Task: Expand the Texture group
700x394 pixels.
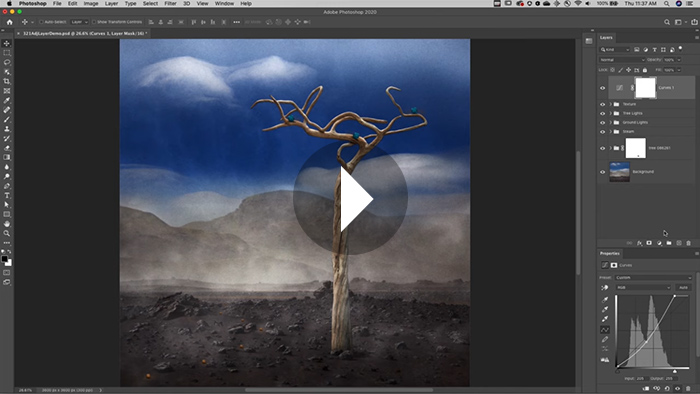Action: (610, 104)
